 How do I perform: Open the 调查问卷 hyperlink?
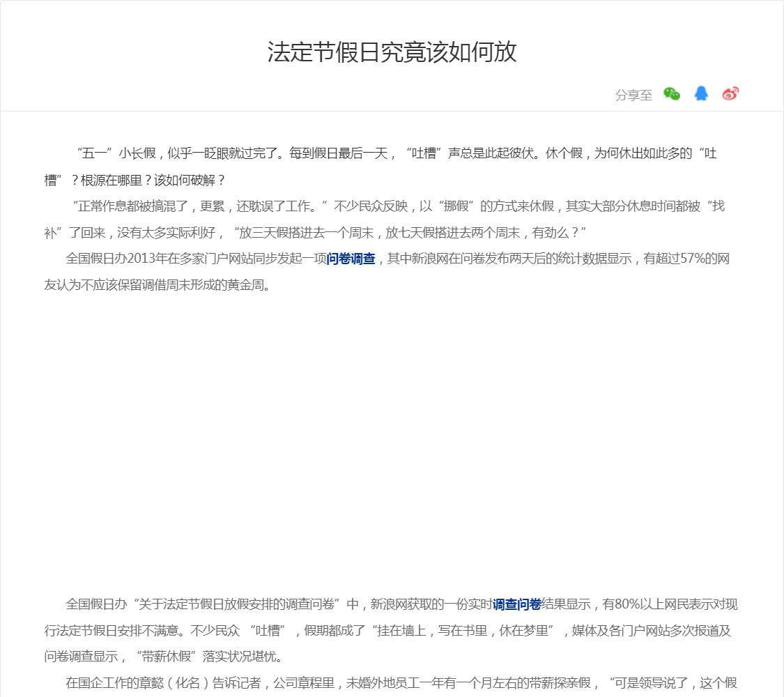point(517,604)
